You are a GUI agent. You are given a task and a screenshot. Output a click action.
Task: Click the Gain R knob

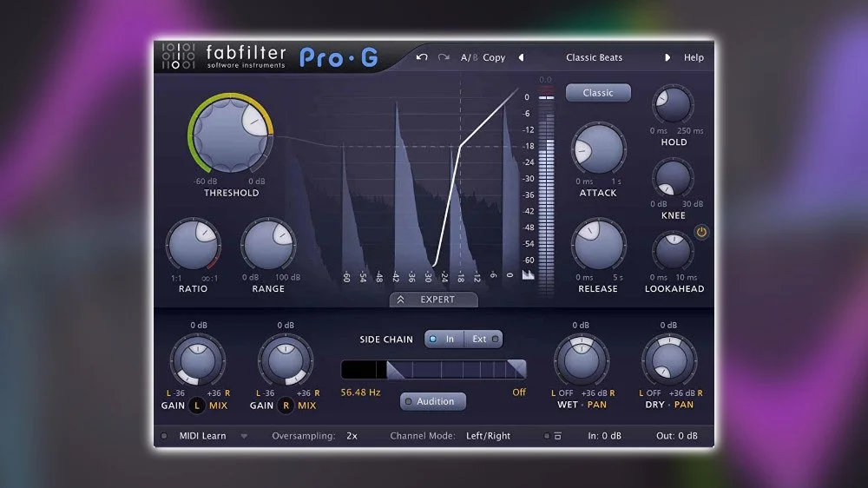pos(286,360)
